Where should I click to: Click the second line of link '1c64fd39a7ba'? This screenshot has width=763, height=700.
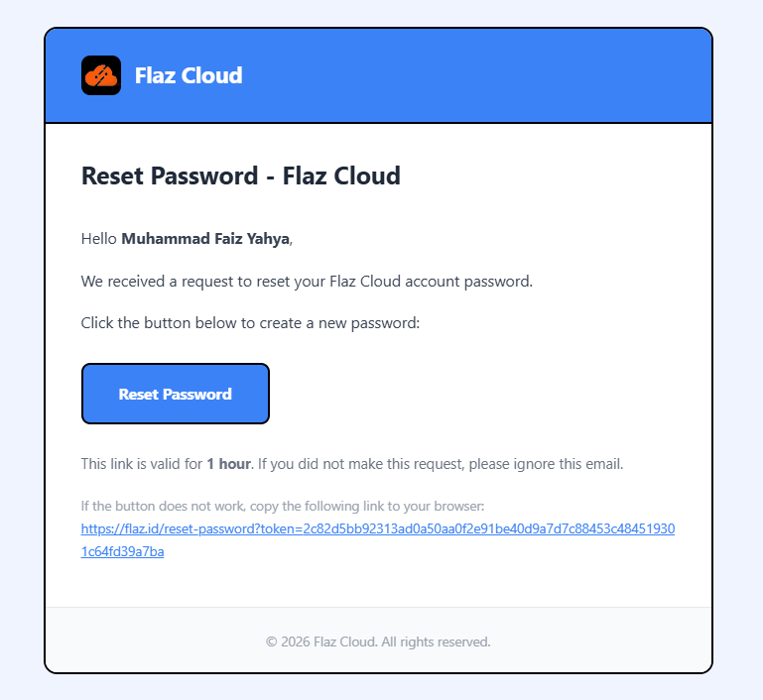click(123, 551)
